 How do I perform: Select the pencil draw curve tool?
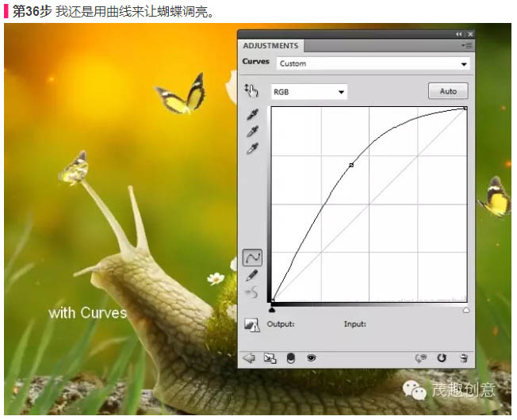point(252,275)
